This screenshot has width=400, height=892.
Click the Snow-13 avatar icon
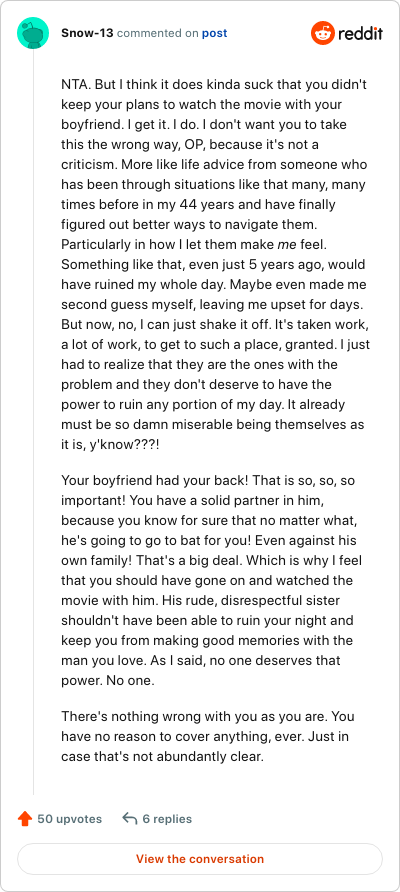click(33, 33)
